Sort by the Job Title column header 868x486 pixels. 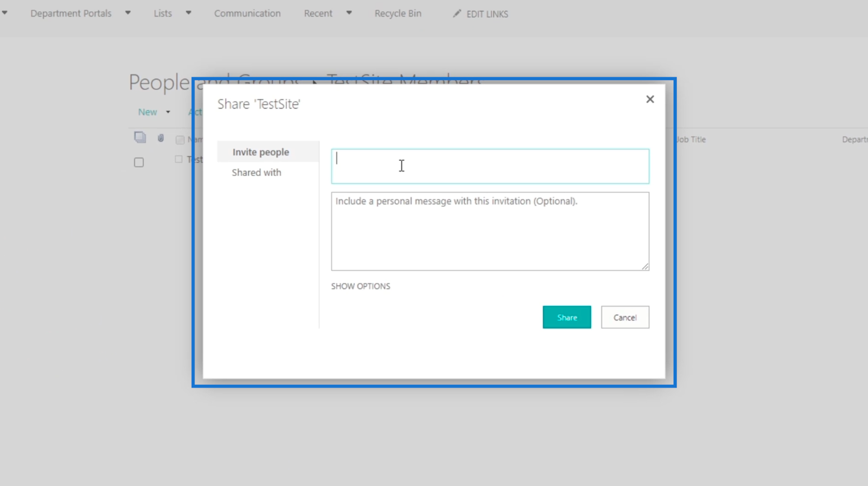[x=691, y=140]
